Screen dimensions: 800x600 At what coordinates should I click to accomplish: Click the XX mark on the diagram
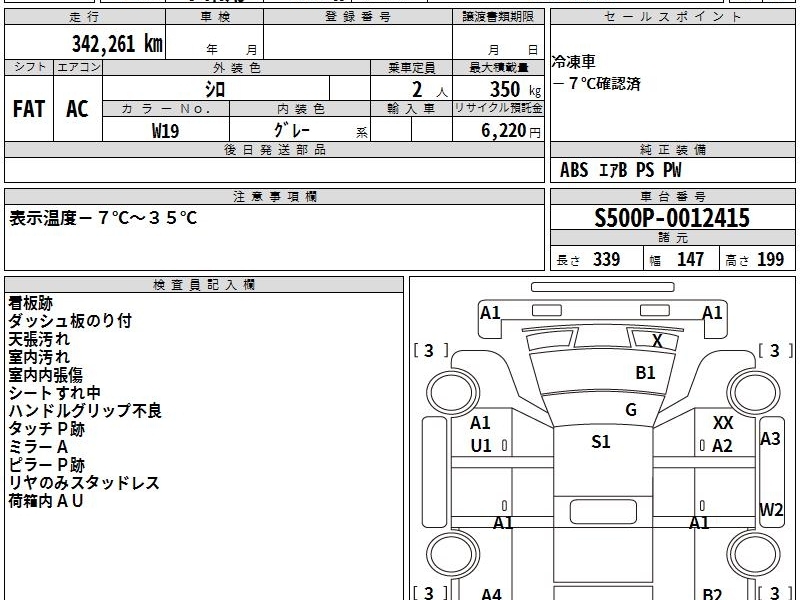(x=722, y=423)
